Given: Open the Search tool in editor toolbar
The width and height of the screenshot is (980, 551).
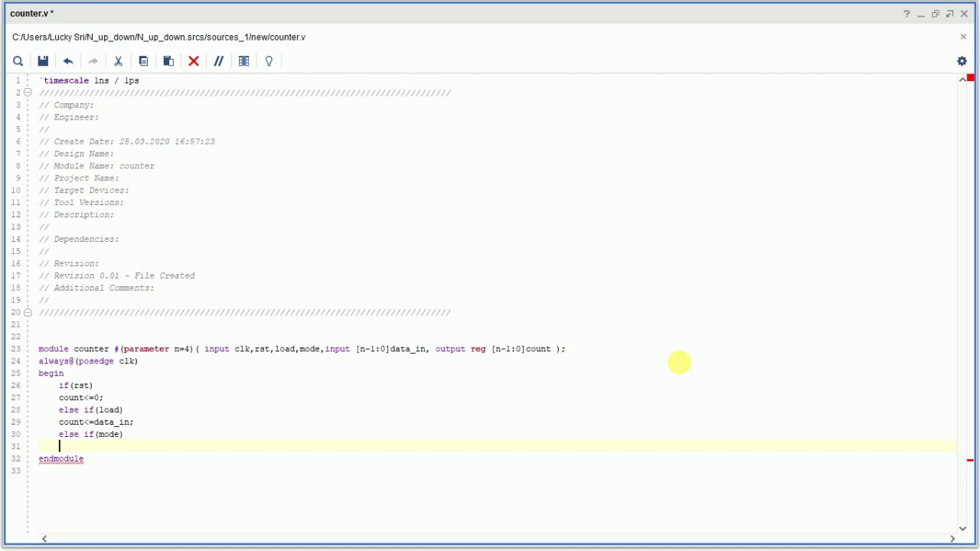Looking at the screenshot, I should (18, 61).
